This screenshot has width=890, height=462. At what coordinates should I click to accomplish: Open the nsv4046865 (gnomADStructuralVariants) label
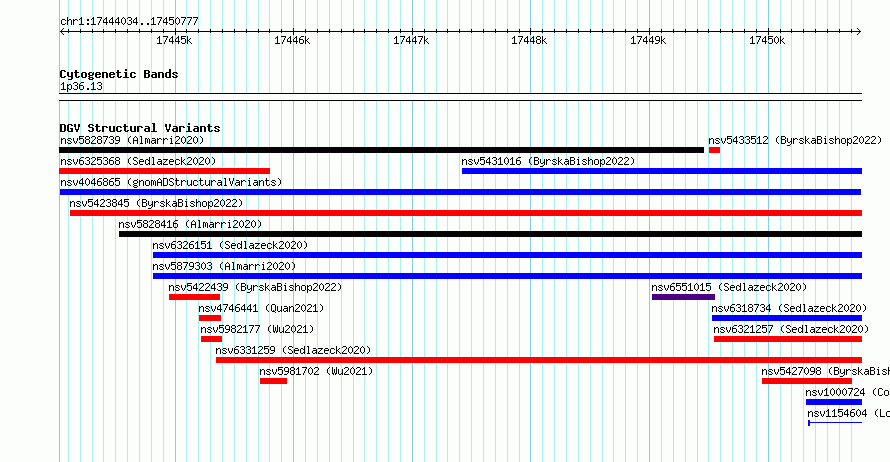(171, 182)
